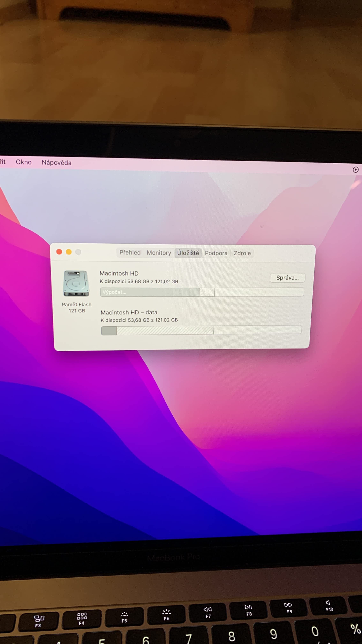This screenshot has width=362, height=644.
Task: Click the striped segment of the Macintosh HD bar
Action: coord(207,292)
